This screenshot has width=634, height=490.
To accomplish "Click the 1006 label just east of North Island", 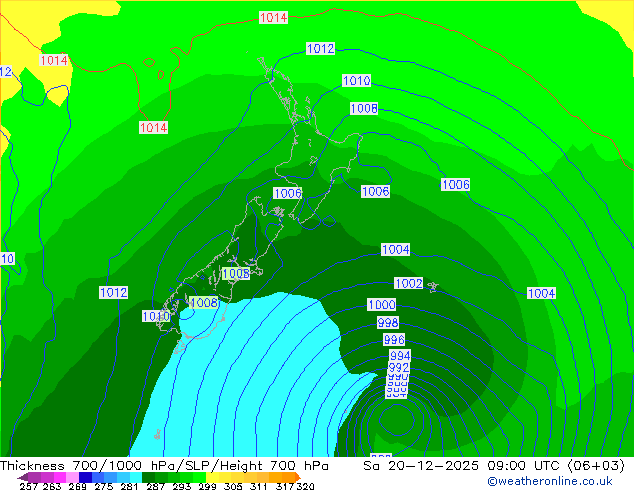I will tap(375, 191).
